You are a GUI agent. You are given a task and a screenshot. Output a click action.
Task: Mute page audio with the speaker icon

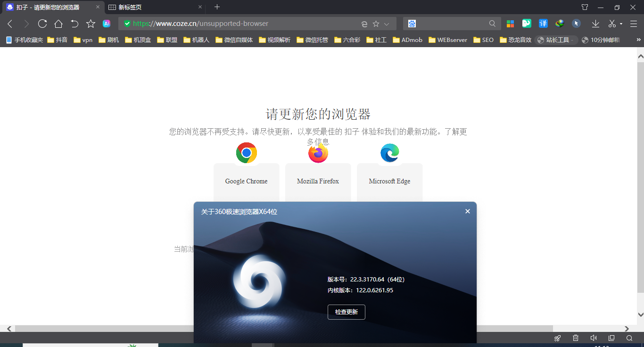(593, 338)
